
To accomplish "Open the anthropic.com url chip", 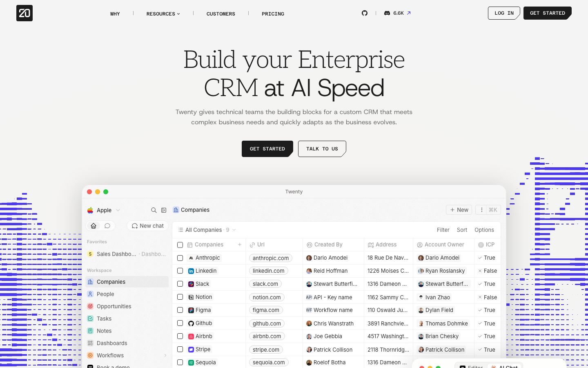I will point(271,258).
